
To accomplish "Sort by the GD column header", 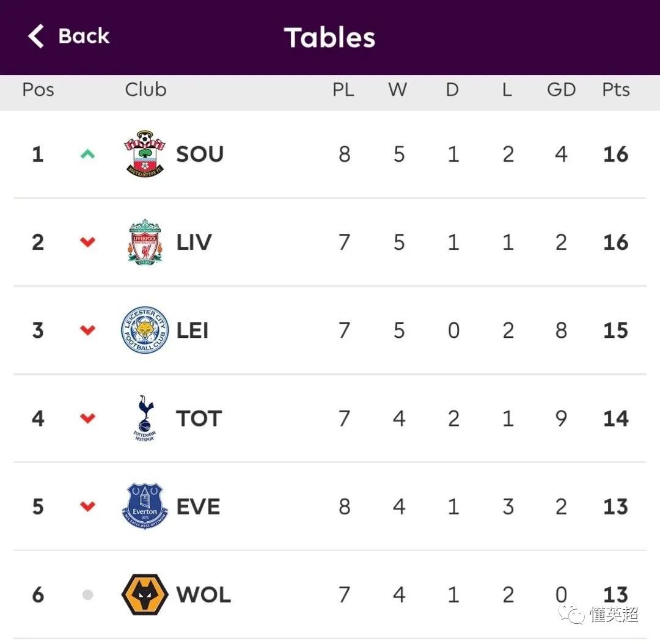I will (x=561, y=90).
